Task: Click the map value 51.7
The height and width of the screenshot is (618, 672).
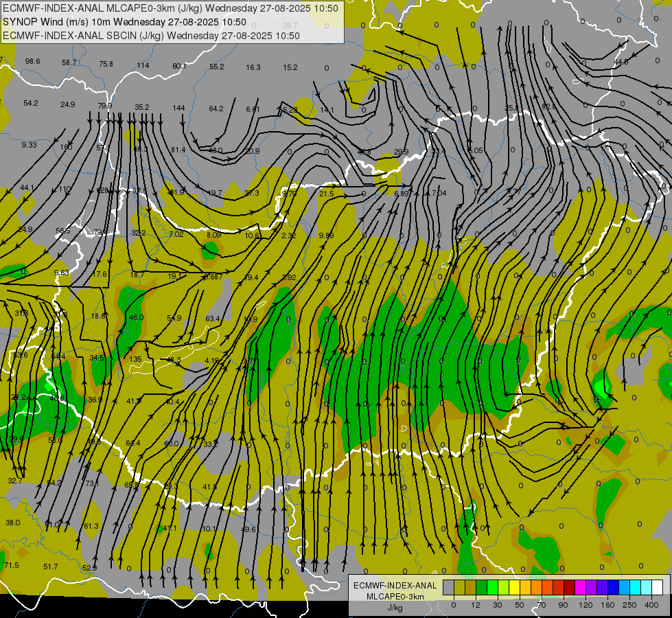Action: coord(51,566)
